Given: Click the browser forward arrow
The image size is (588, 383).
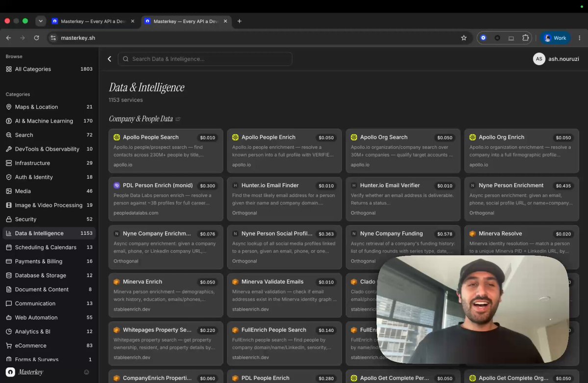Looking at the screenshot, I should tap(23, 38).
